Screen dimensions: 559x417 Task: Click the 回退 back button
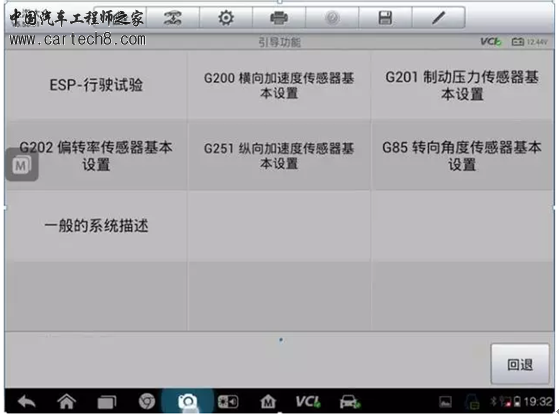click(x=520, y=364)
